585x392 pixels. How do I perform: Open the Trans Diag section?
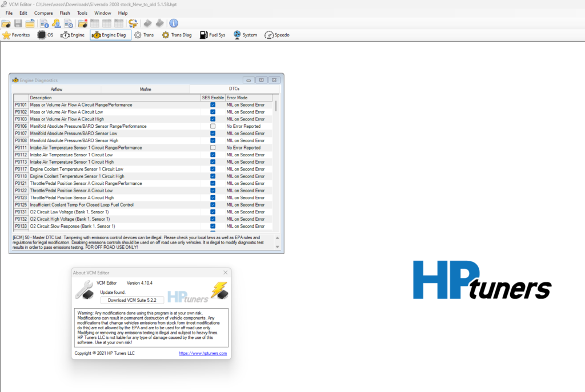click(x=177, y=35)
